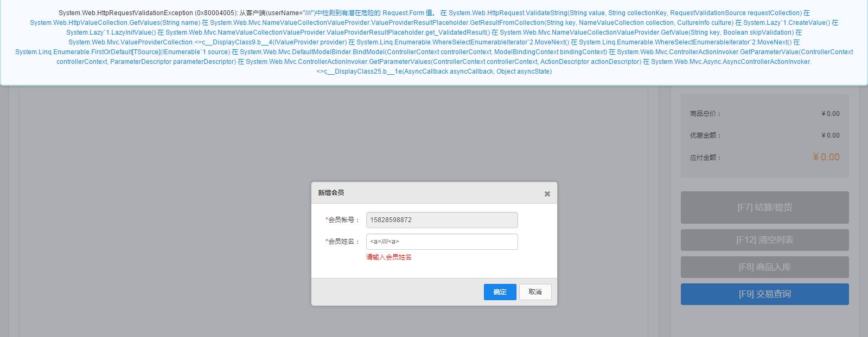Close the 新增会员 dialog with X
This screenshot has height=337, width=868.
[x=547, y=194]
